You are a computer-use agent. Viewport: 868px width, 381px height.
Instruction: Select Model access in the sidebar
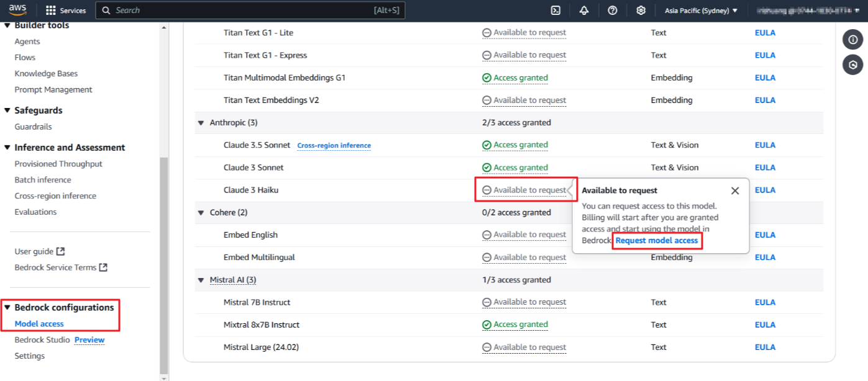pos(39,323)
